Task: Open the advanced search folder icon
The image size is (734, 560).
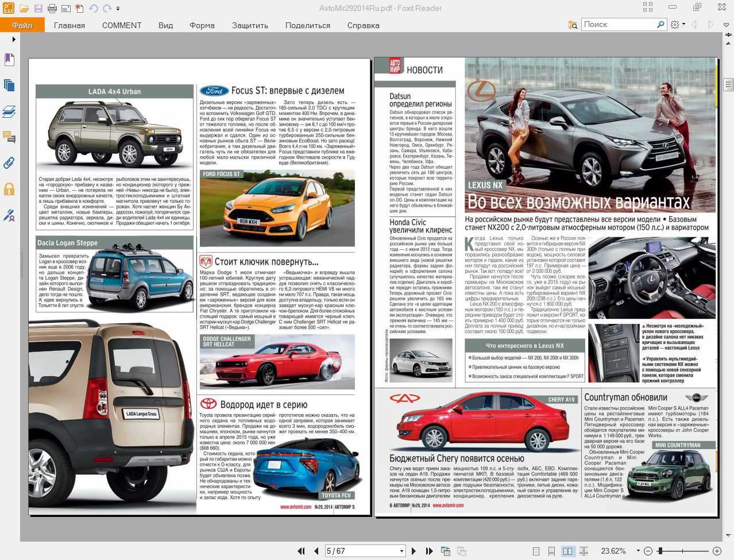Action: pos(573,25)
